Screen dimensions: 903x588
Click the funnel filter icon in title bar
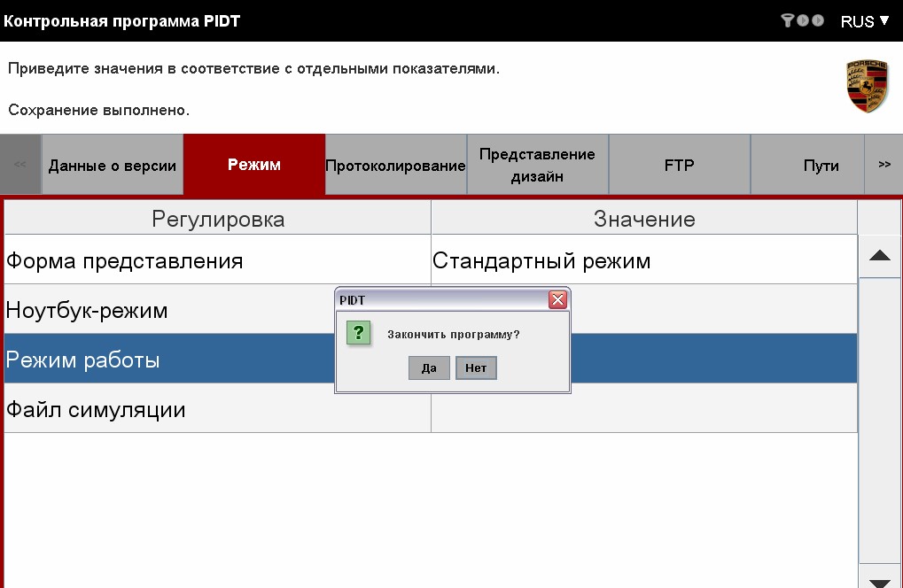[787, 20]
